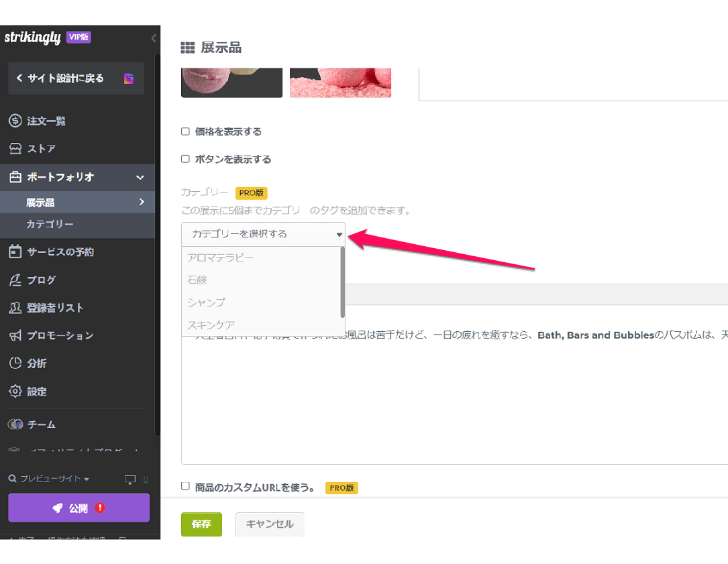Click the desktop monitor preview icon
This screenshot has height=564, width=728.
[130, 480]
